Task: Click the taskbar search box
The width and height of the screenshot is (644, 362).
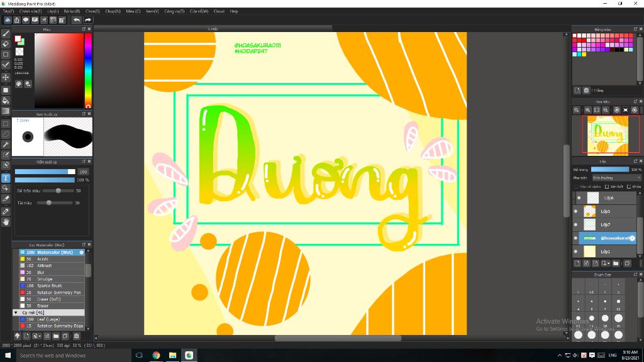Action: tap(73, 356)
